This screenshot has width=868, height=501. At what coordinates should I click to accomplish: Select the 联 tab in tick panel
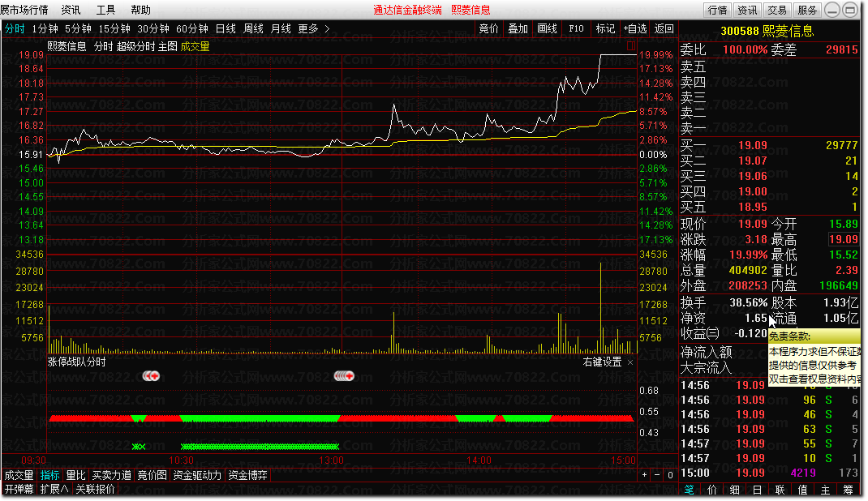point(780,490)
